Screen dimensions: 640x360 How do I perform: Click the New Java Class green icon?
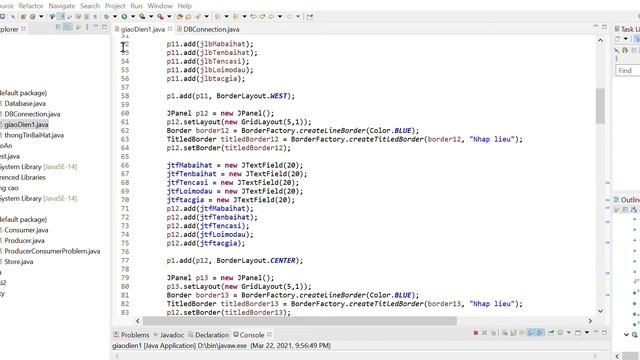[x=33, y=17]
